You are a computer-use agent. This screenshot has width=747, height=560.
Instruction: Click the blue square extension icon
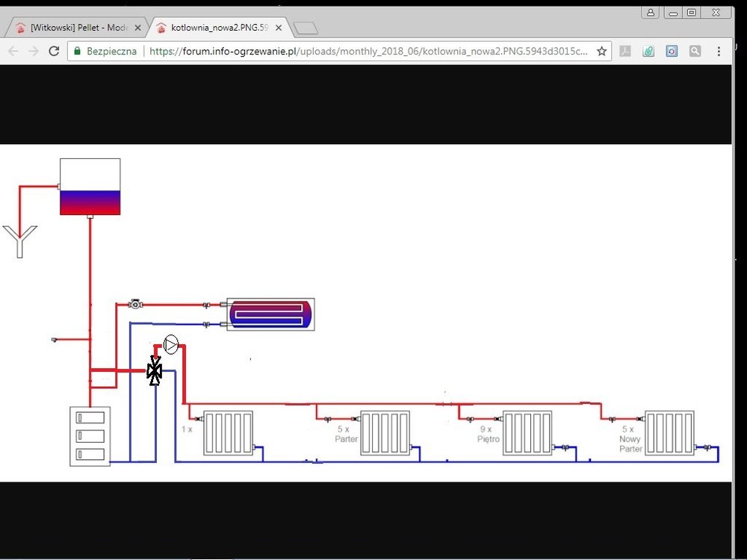pos(672,52)
